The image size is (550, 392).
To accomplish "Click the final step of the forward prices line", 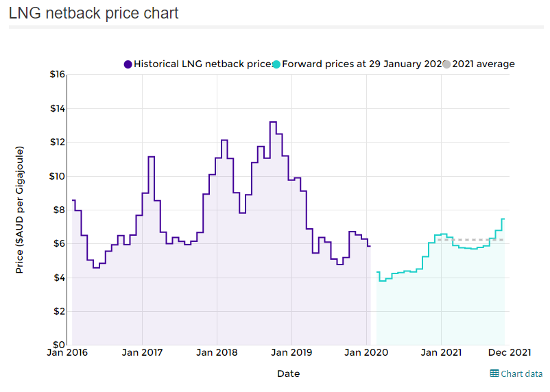I will (503, 219).
